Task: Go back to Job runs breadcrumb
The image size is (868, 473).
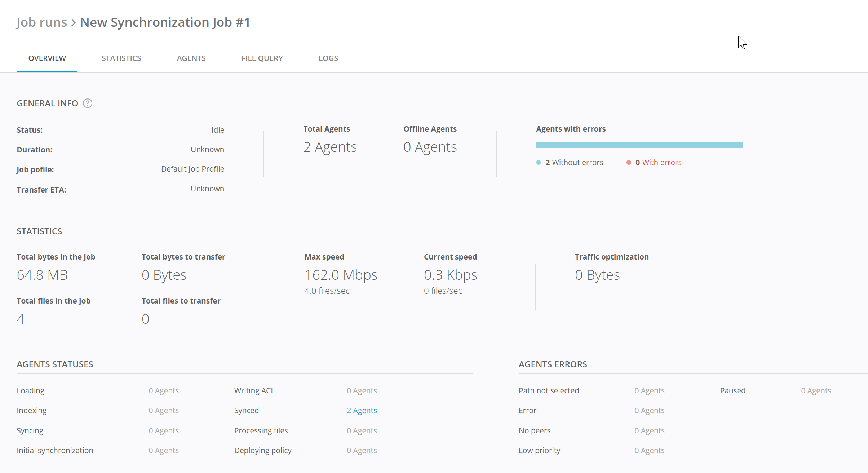Action: [42, 22]
